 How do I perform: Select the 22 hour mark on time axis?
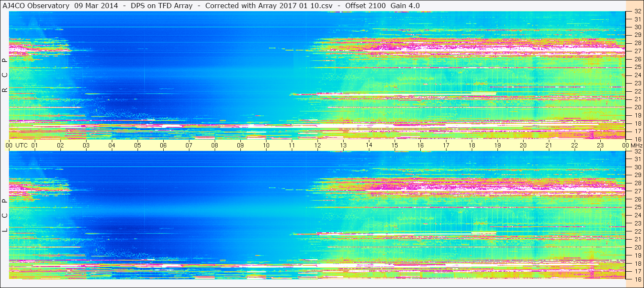click(575, 145)
